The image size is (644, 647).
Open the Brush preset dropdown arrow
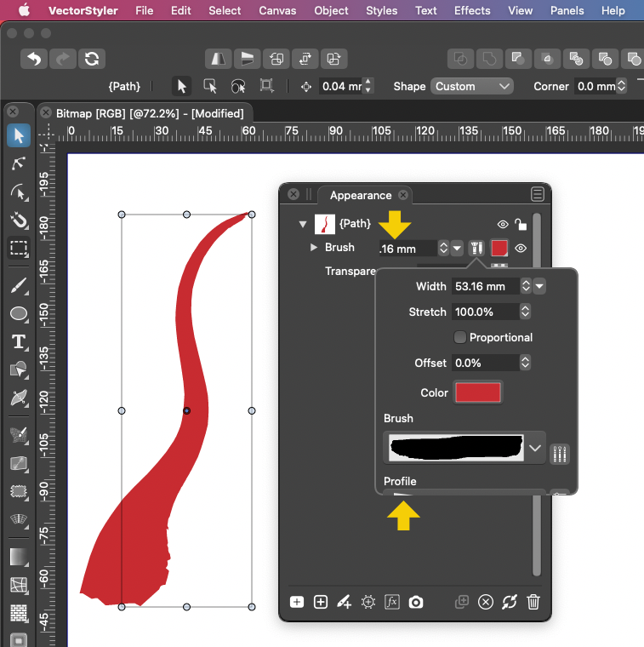[x=535, y=448]
